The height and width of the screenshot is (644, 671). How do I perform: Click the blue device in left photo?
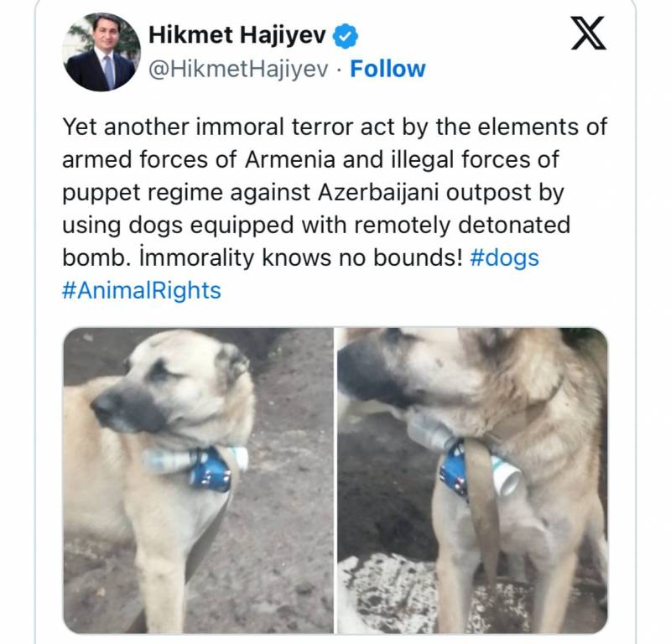click(210, 470)
